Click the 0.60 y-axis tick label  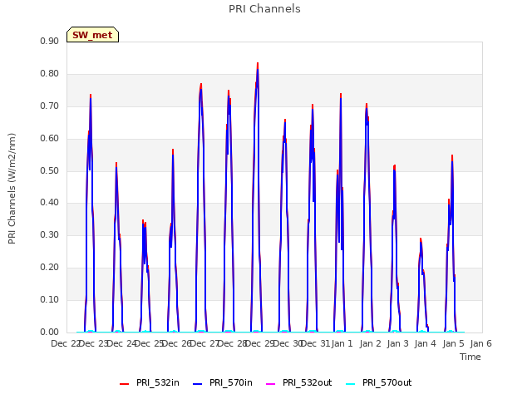point(50,138)
